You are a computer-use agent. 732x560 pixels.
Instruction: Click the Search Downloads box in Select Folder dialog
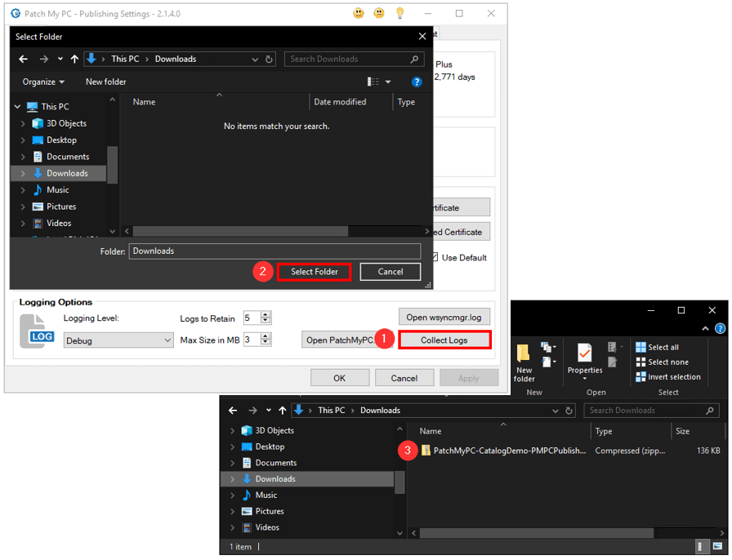tap(354, 60)
